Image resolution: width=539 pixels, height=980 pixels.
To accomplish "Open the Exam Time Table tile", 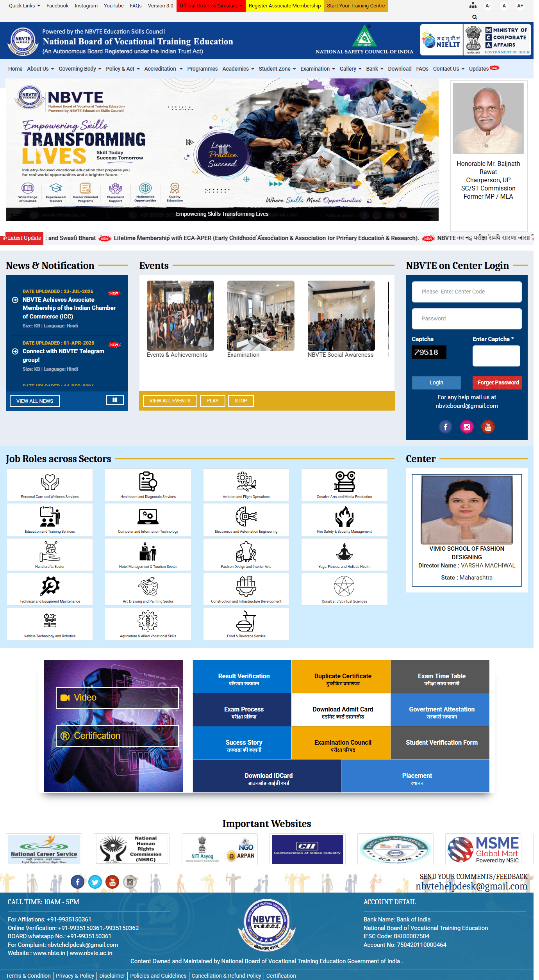I will click(x=440, y=676).
